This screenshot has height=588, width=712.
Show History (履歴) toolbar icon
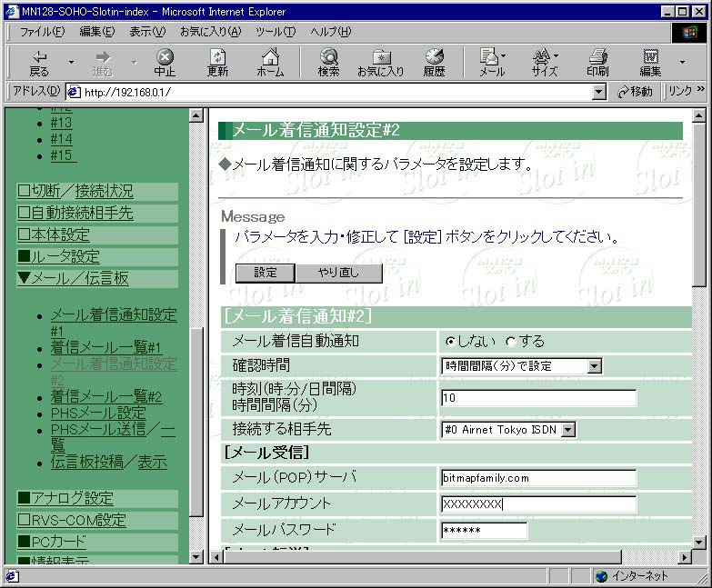[434, 62]
